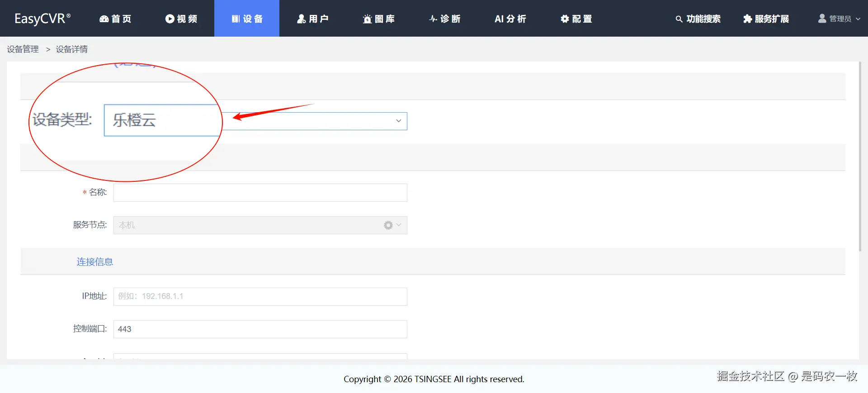The height and width of the screenshot is (393, 868).
Task: Click the 控制端口 field showing 443
Action: [x=260, y=329]
